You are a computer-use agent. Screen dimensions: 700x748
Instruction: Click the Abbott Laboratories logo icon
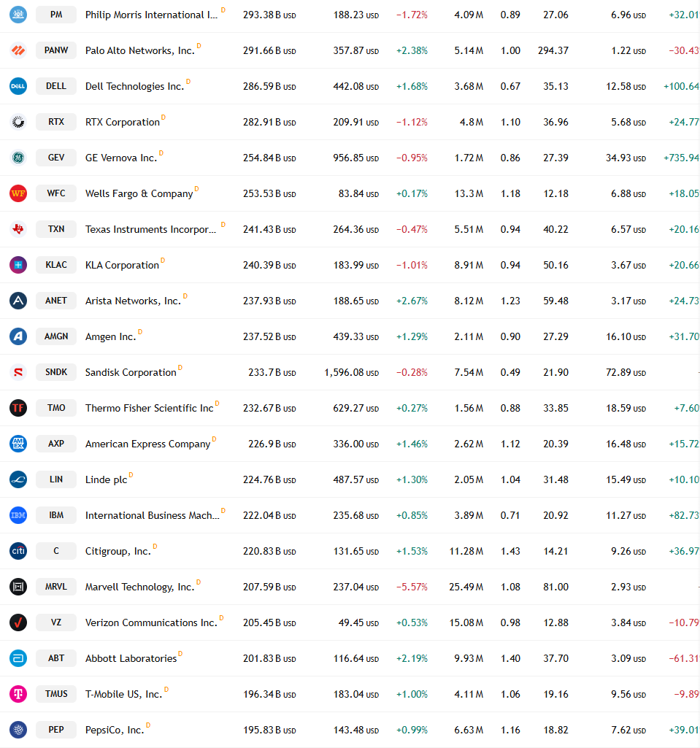click(x=18, y=659)
